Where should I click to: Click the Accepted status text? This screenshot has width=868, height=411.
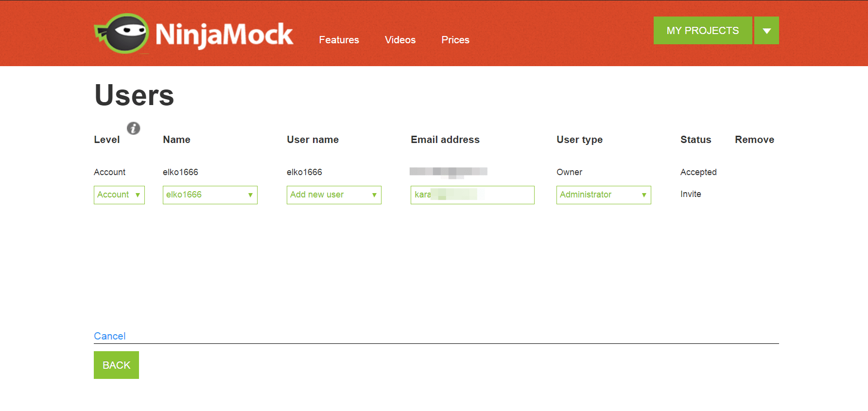click(698, 172)
